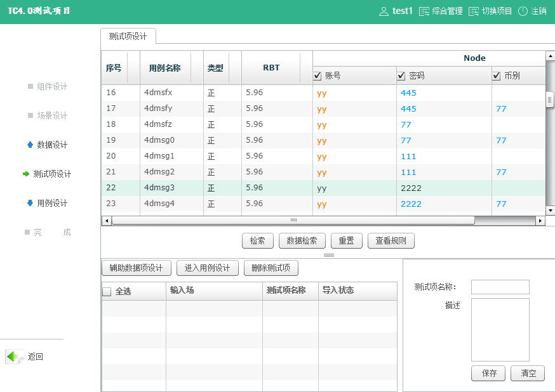Go to 组件设计 step in sidebar
The height and width of the screenshot is (392, 555).
(52, 86)
